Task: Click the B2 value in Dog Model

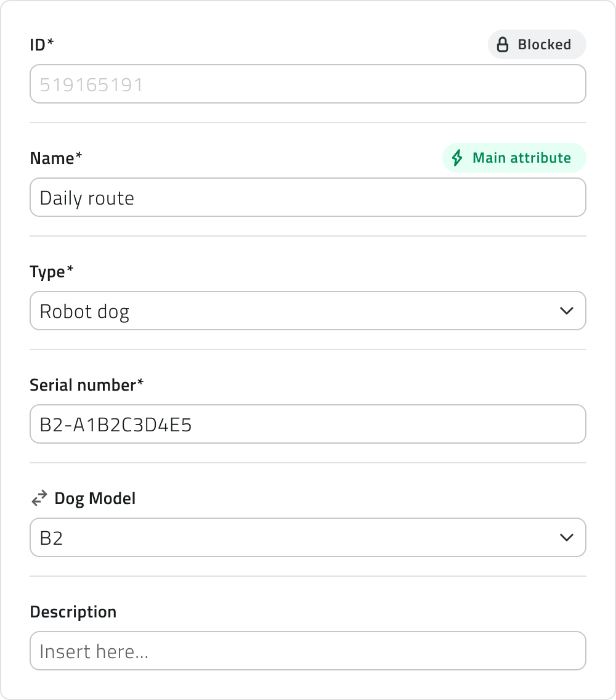Action: coord(52,538)
